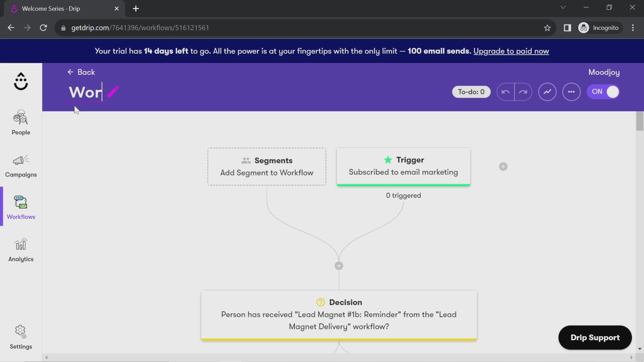This screenshot has height=362, width=644.
Task: Click the Settings sidebar icon
Action: pos(21,337)
